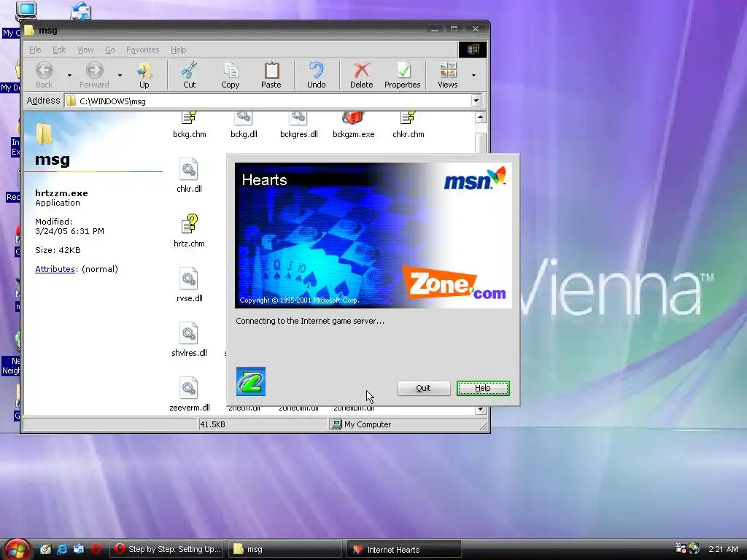Go Back in the msg folder window

[x=44, y=75]
